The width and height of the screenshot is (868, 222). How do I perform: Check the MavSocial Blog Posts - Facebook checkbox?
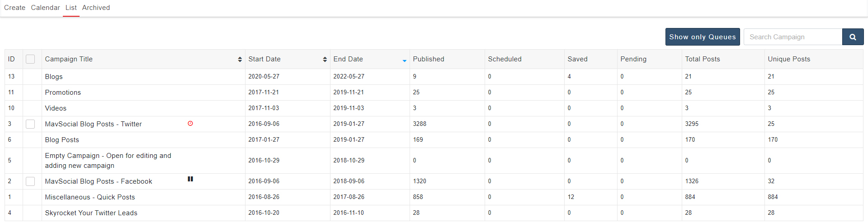point(30,181)
